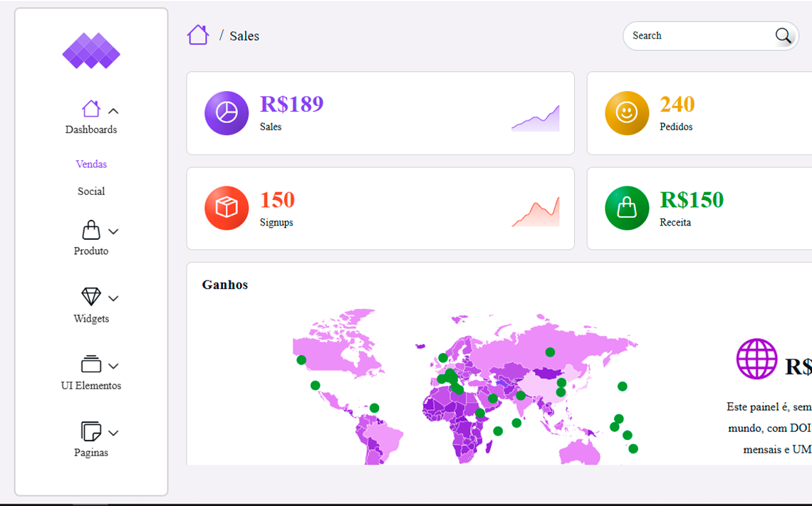The width and height of the screenshot is (812, 506).
Task: Click the 150 Signups value
Action: [277, 200]
